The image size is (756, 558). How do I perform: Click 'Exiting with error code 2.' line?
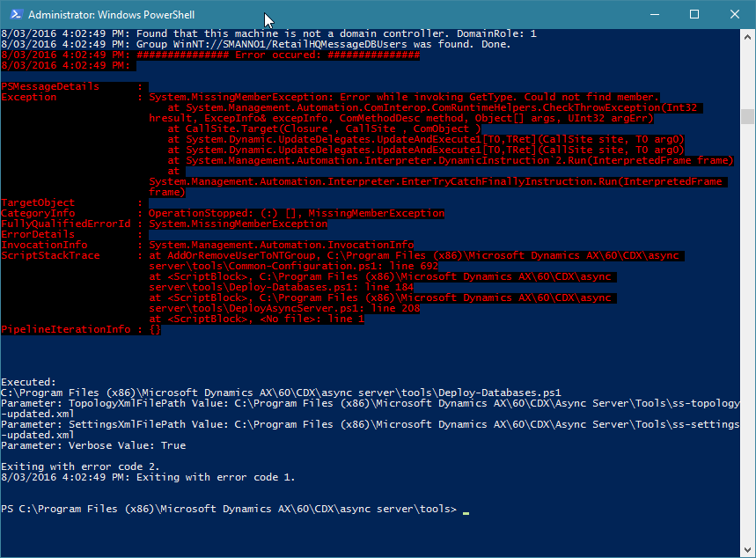click(80, 466)
